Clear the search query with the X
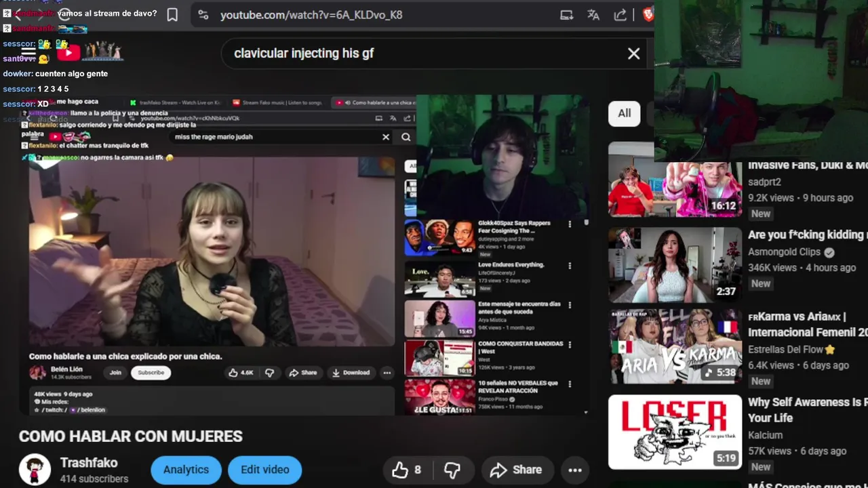Viewport: 868px width, 488px height. [633, 54]
